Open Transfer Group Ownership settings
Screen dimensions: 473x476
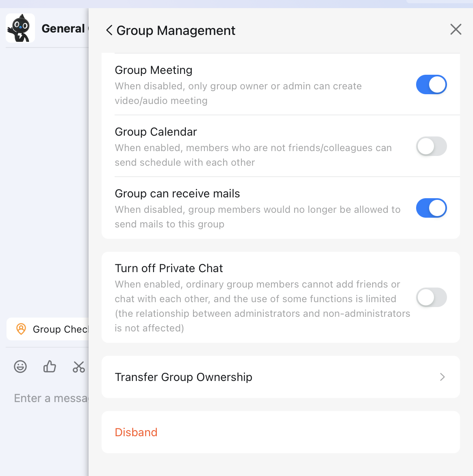183,377
